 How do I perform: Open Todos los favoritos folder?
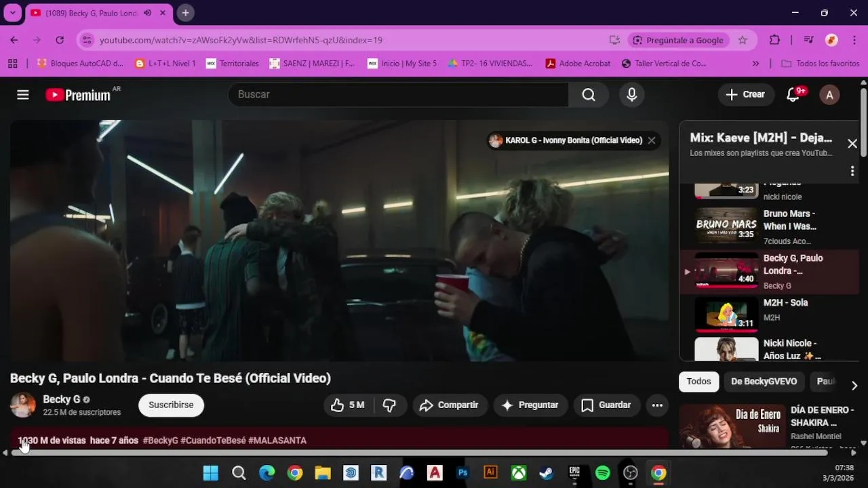[x=821, y=64]
